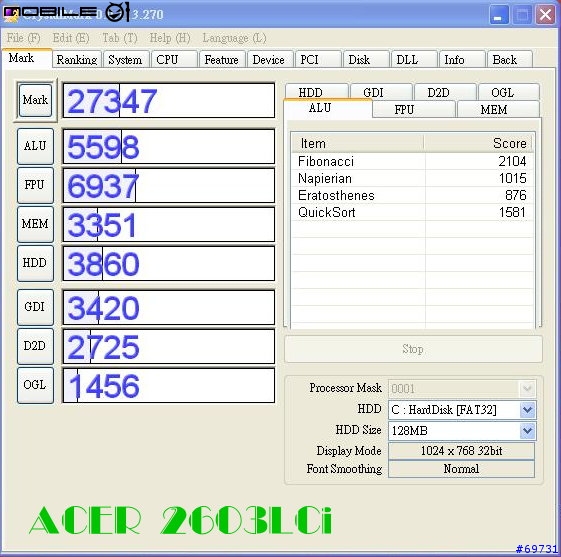Click the D2D score 2725 field

(169, 346)
